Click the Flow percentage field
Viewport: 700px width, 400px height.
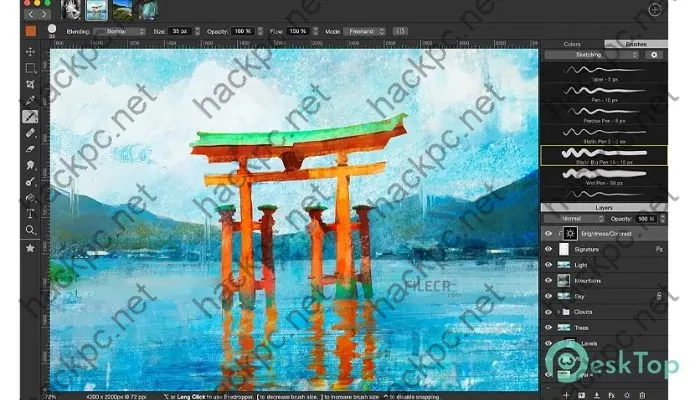(298, 31)
